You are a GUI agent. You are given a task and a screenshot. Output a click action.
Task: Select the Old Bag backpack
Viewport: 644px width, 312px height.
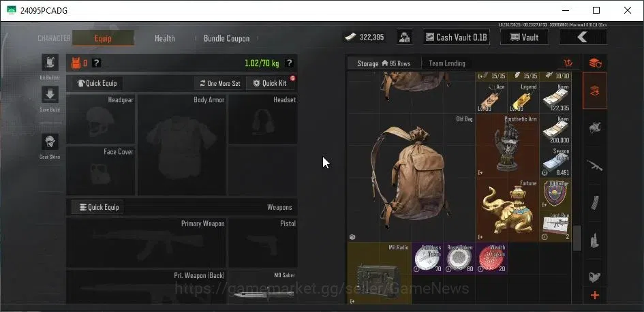point(411,177)
